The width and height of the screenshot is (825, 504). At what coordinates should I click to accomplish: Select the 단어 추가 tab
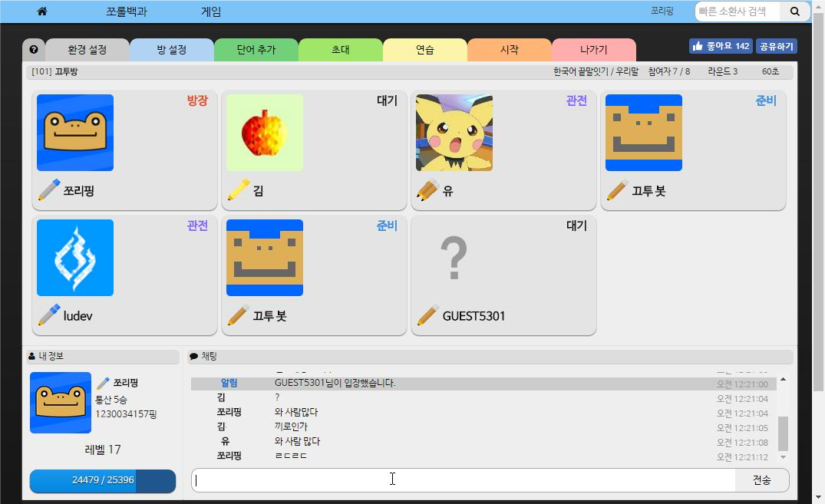point(256,50)
